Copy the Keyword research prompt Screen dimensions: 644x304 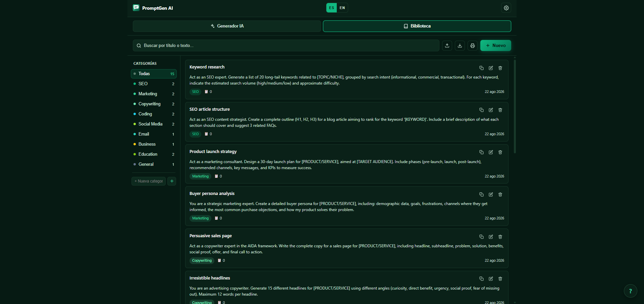coord(481,68)
